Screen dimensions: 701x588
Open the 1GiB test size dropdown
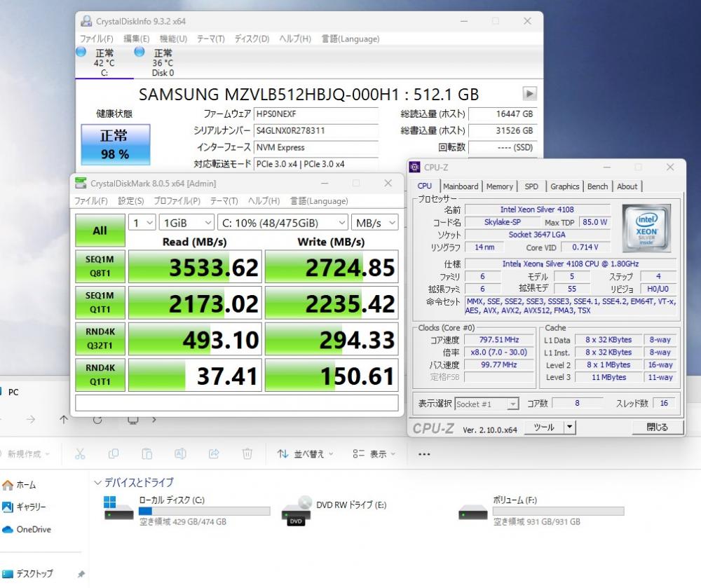coord(186,222)
